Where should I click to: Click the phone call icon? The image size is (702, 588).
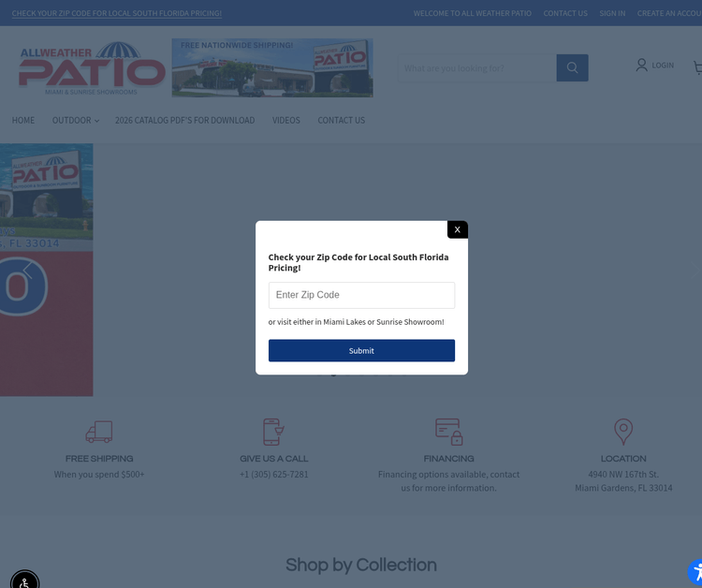click(x=273, y=432)
